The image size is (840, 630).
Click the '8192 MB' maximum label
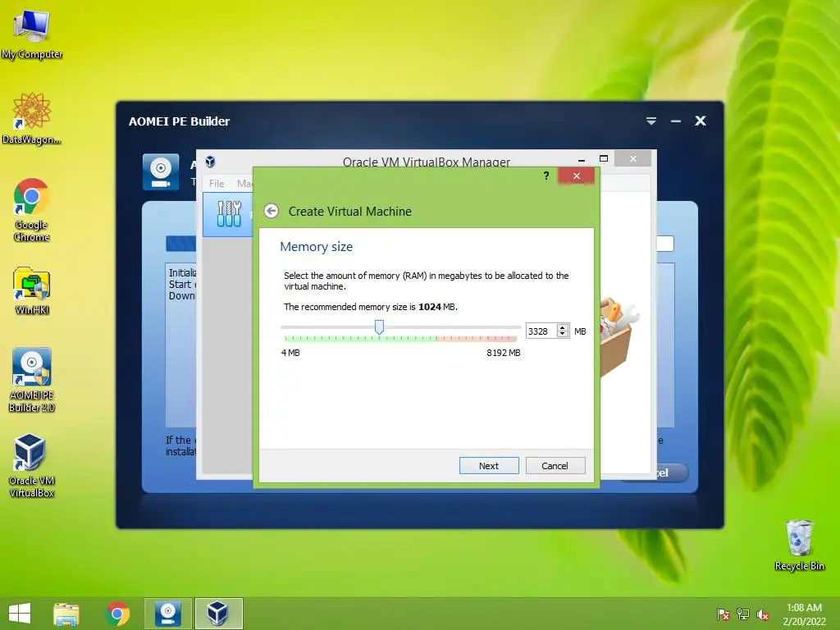(x=503, y=353)
